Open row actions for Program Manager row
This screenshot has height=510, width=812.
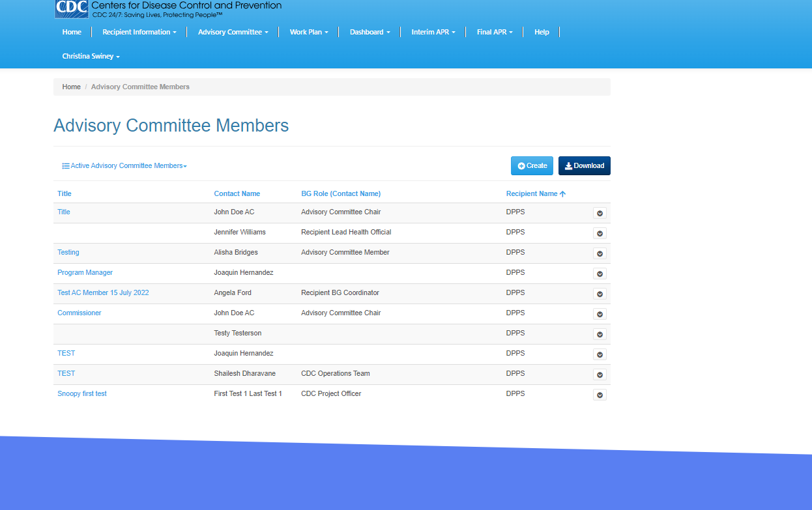pyautogui.click(x=600, y=274)
